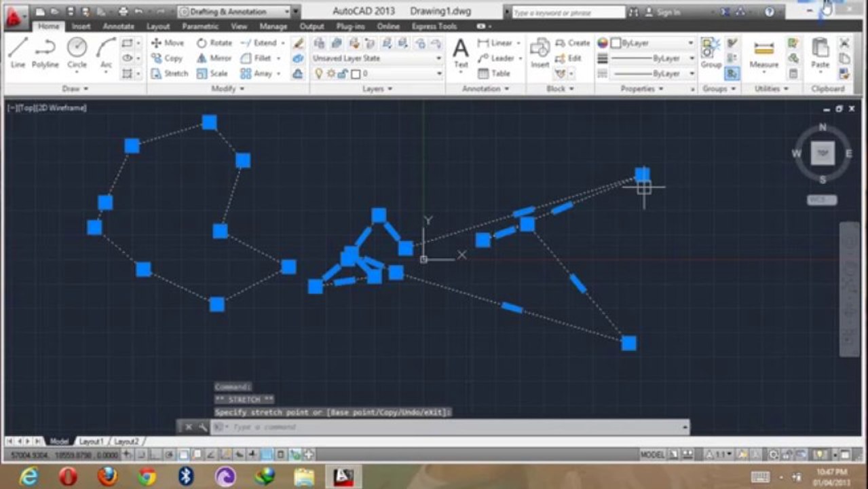Switch to the Insert ribbon tab
Screen dimensions: 868x489
pos(81,26)
